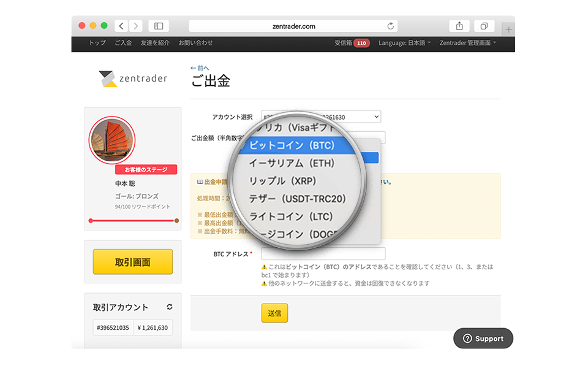Click the reward points progress bar

(x=133, y=220)
